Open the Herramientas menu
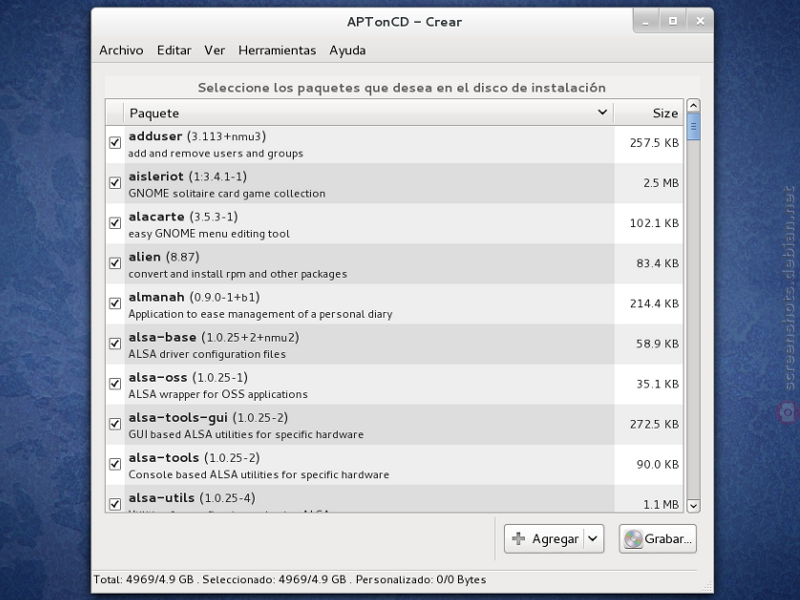 point(277,50)
